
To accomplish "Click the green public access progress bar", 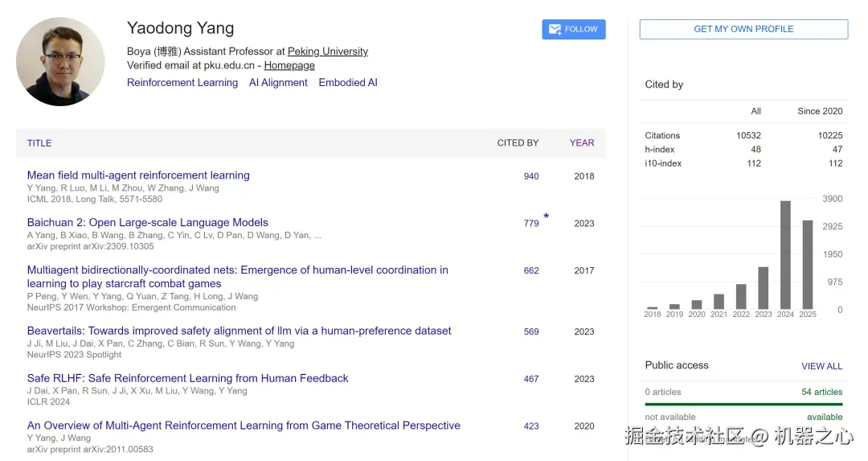I will (743, 404).
